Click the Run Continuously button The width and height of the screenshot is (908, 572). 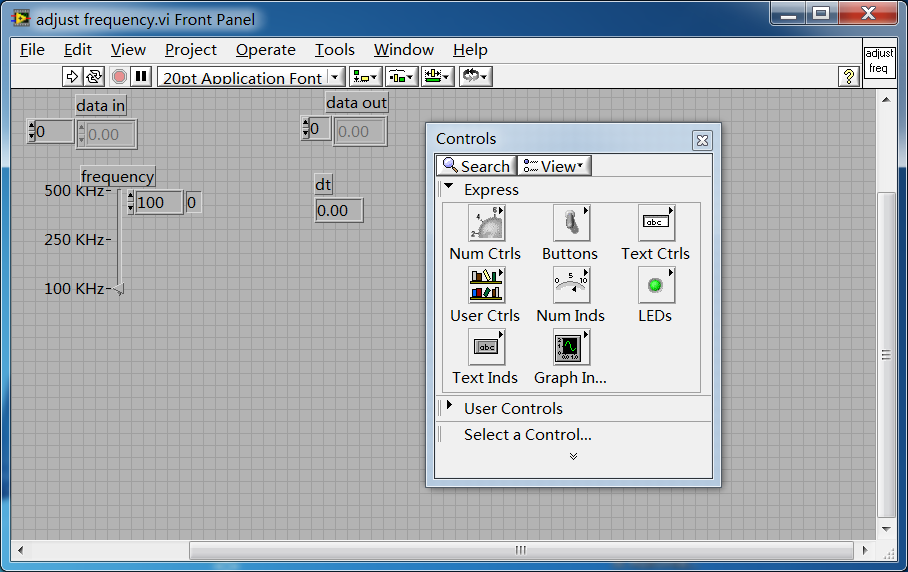(x=94, y=76)
